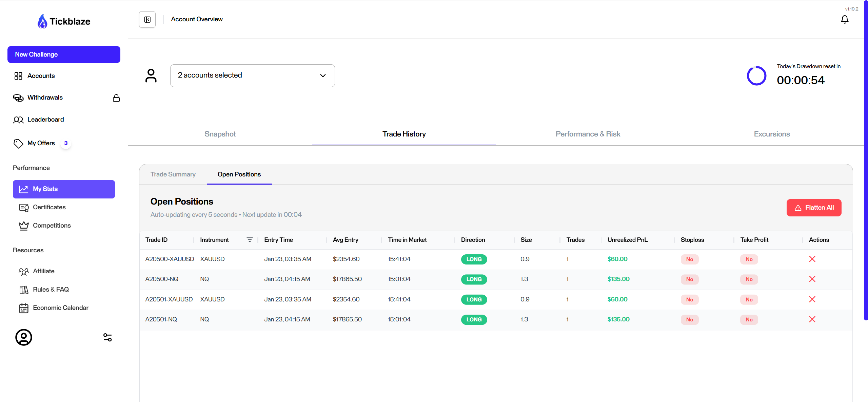The height and width of the screenshot is (402, 868).
Task: Click the Tickblaze flame logo
Action: click(42, 21)
